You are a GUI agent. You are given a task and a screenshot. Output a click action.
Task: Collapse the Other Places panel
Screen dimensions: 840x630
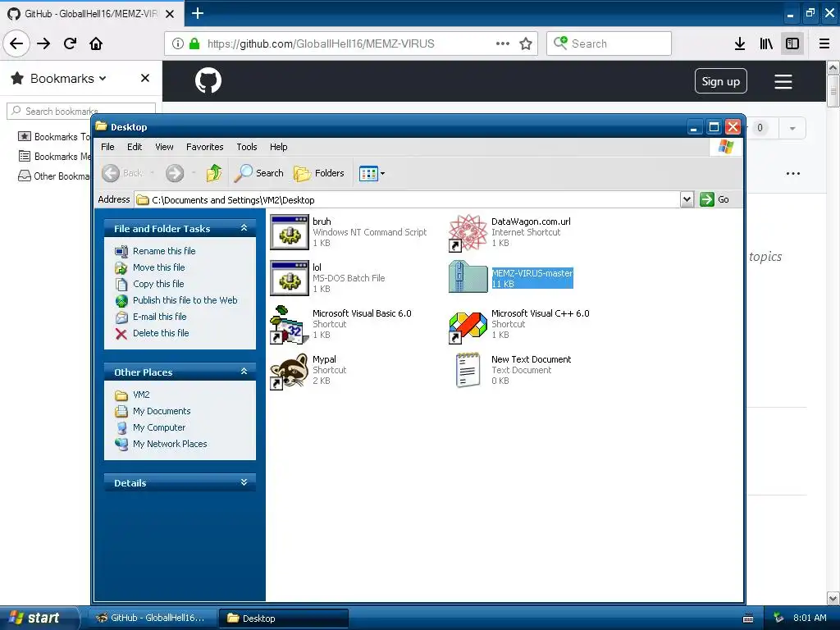point(244,372)
